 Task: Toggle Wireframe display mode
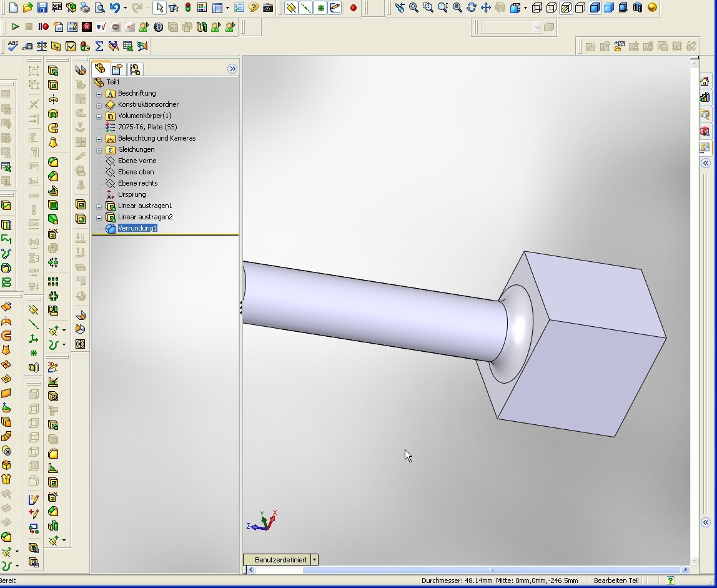(537, 8)
